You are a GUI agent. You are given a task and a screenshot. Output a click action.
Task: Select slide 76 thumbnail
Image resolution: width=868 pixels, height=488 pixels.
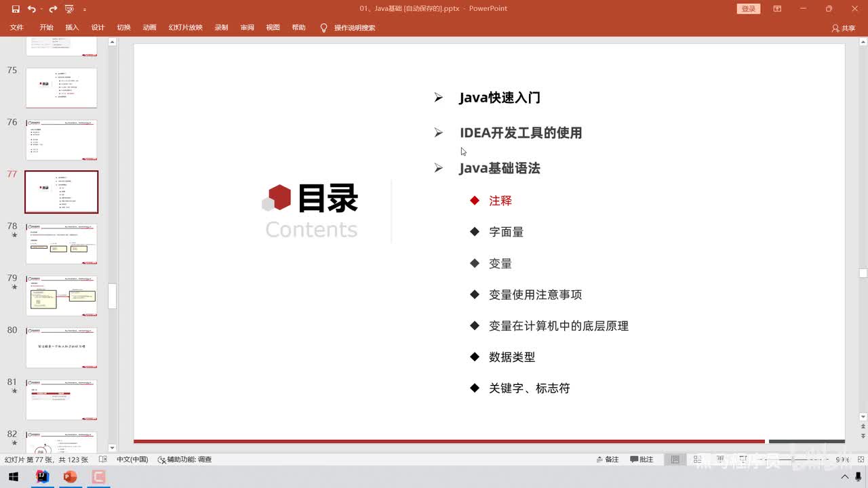pyautogui.click(x=62, y=140)
